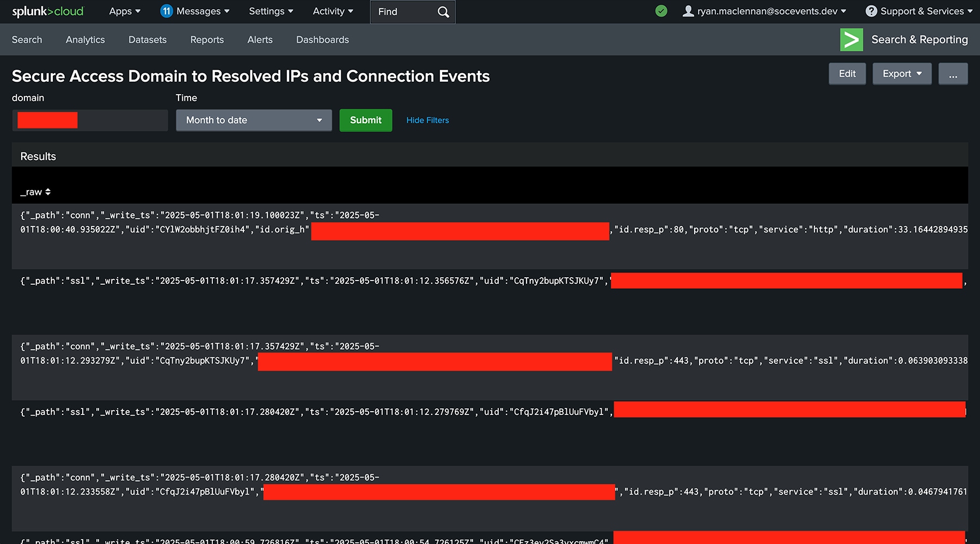Click the Search & Reporting label
The image size is (980, 544).
[920, 40]
